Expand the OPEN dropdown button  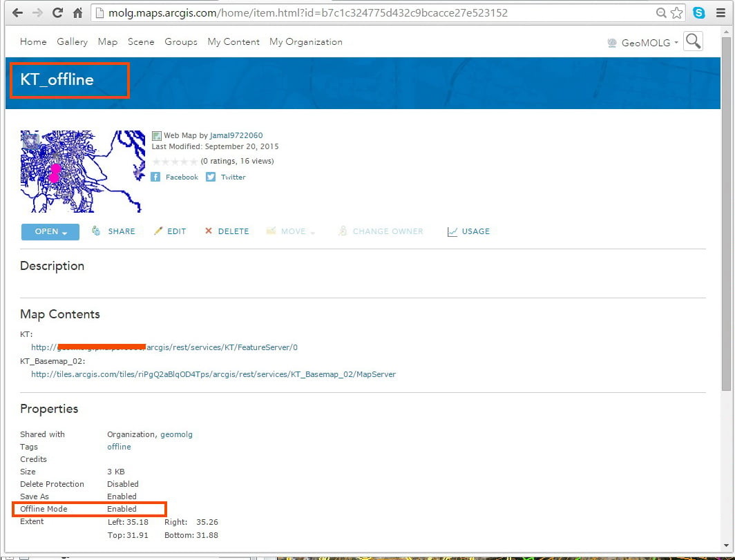(x=50, y=231)
